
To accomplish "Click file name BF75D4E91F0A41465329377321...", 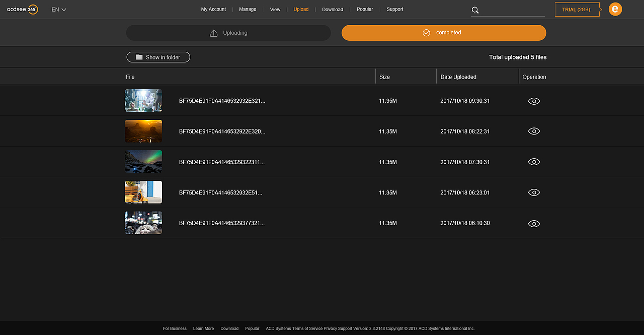I will point(222,223).
